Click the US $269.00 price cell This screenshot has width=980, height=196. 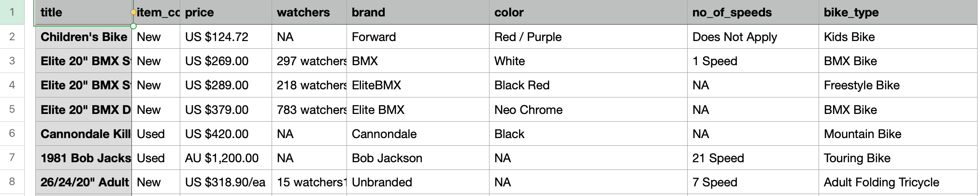point(225,61)
